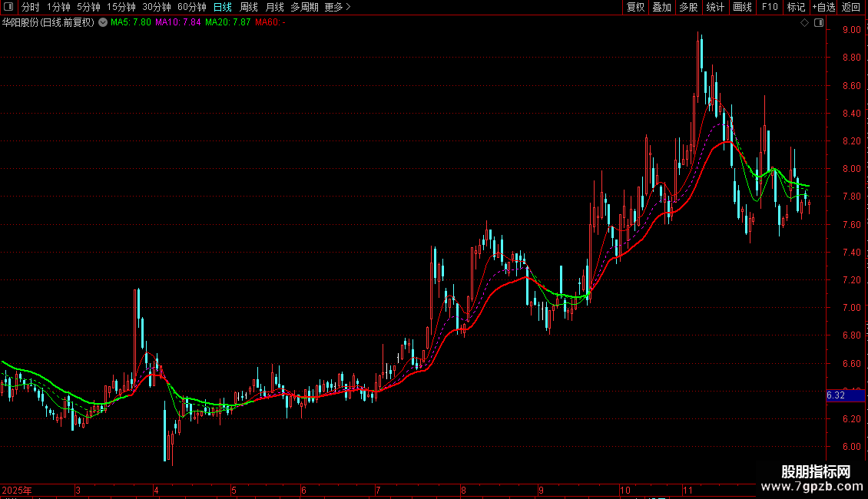Click the 复权 button
Screen dimensions: 868x499
point(635,7)
